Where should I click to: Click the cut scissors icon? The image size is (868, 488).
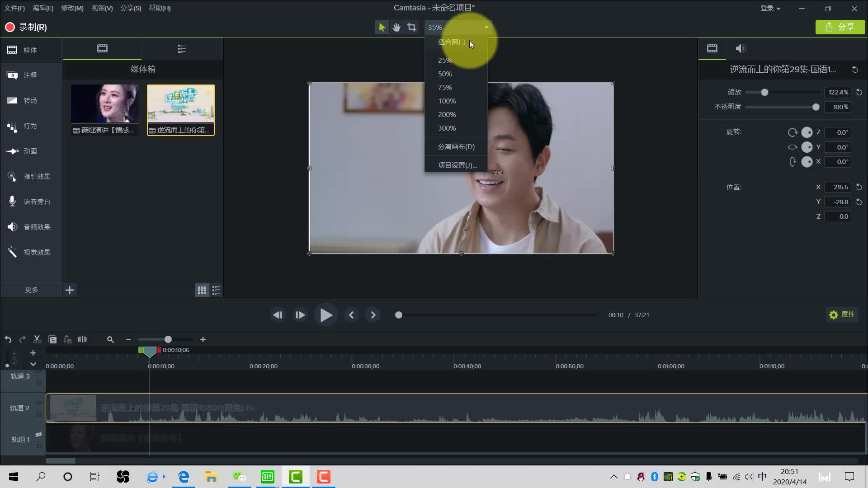37,339
